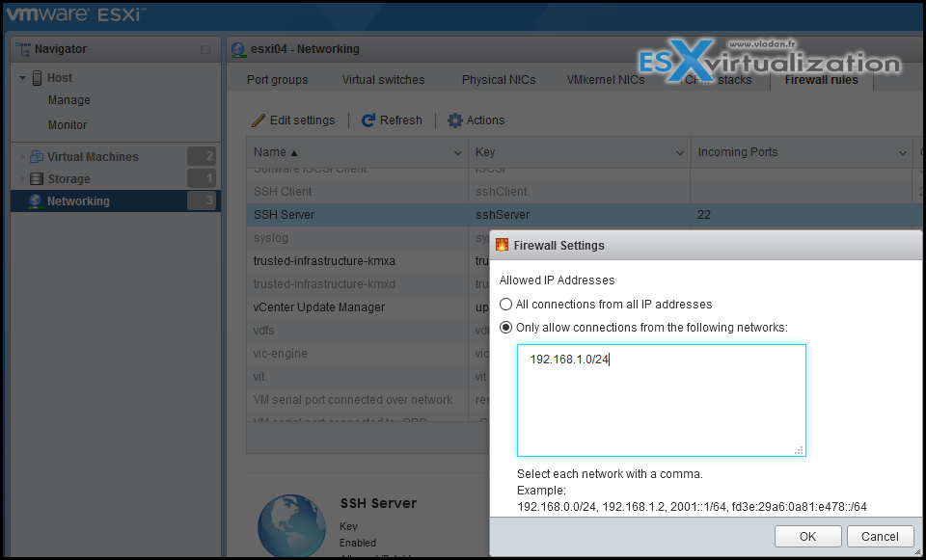This screenshot has height=560, width=926.
Task: Select the vdfs row
Action: 368,331
